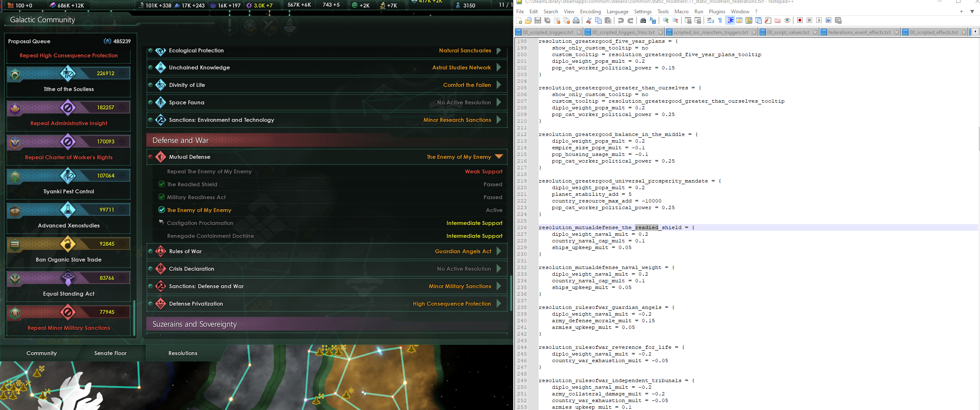
Task: Switch to the Senate Floor tab
Action: (110, 353)
